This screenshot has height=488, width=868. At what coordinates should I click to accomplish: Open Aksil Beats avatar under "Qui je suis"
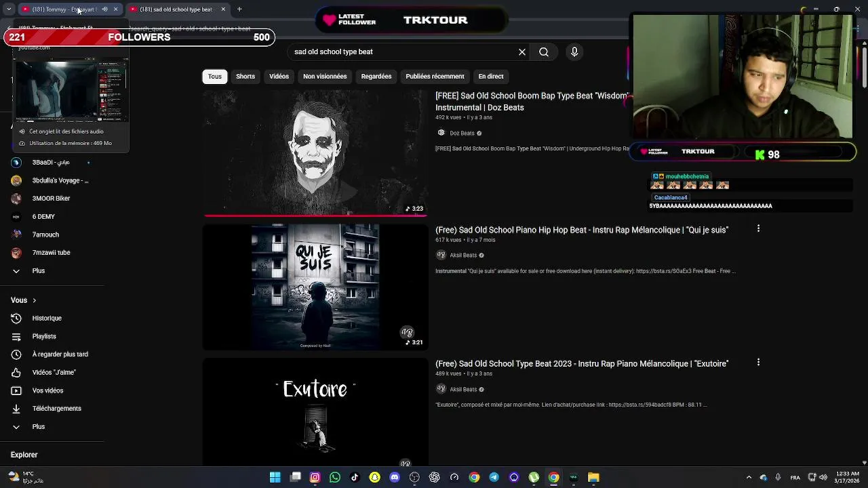pos(441,255)
